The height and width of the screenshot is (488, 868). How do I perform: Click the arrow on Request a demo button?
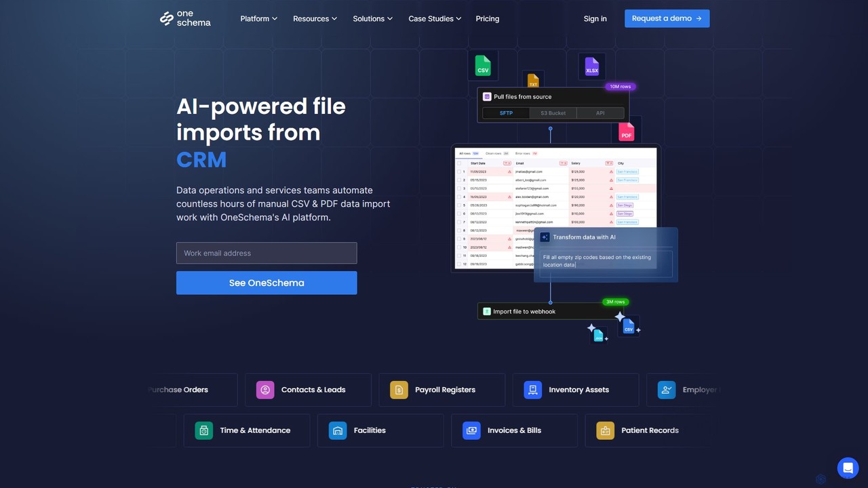coord(699,19)
